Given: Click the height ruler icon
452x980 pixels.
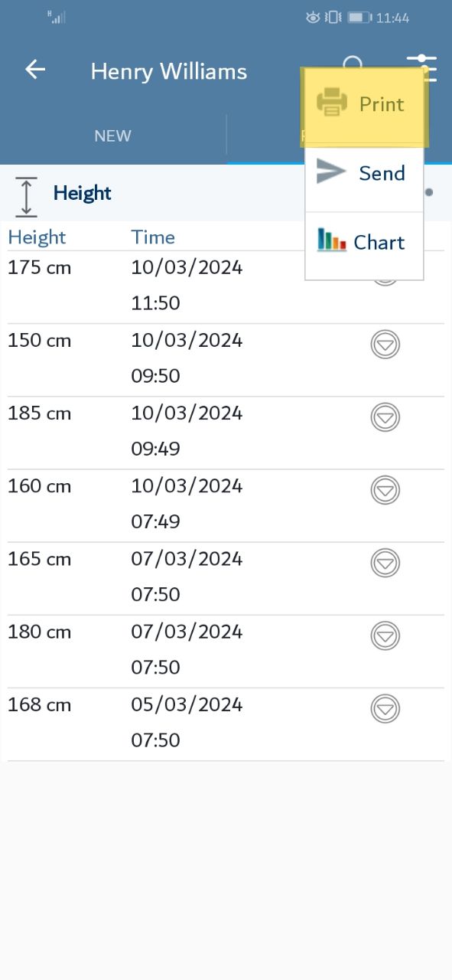Looking at the screenshot, I should (26, 196).
